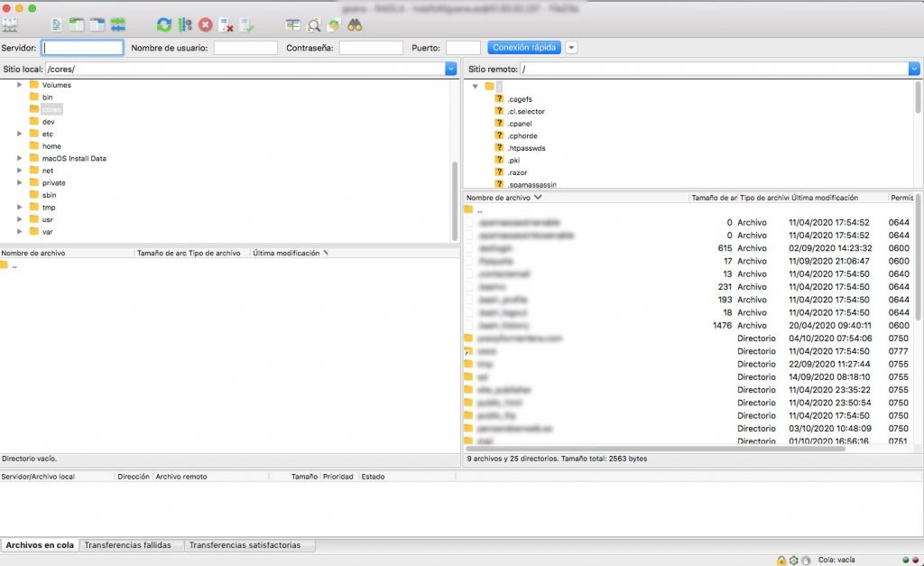Reconnect to the last server
Viewport: 924px width, 566px height.
click(247, 24)
